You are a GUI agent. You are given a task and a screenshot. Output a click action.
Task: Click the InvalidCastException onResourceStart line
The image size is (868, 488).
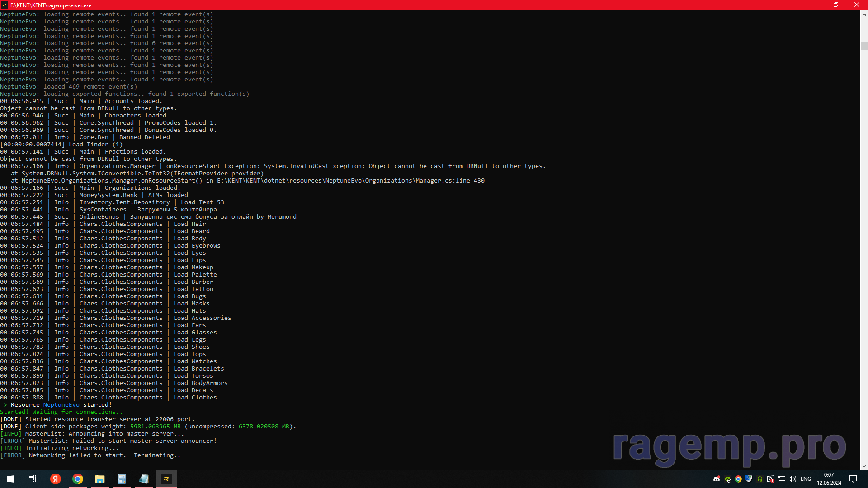click(x=273, y=166)
